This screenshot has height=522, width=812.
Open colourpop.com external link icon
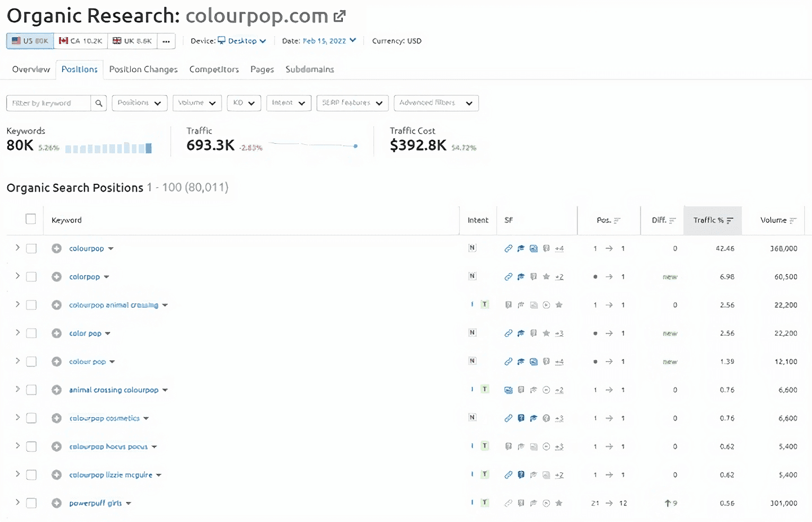[x=339, y=16]
